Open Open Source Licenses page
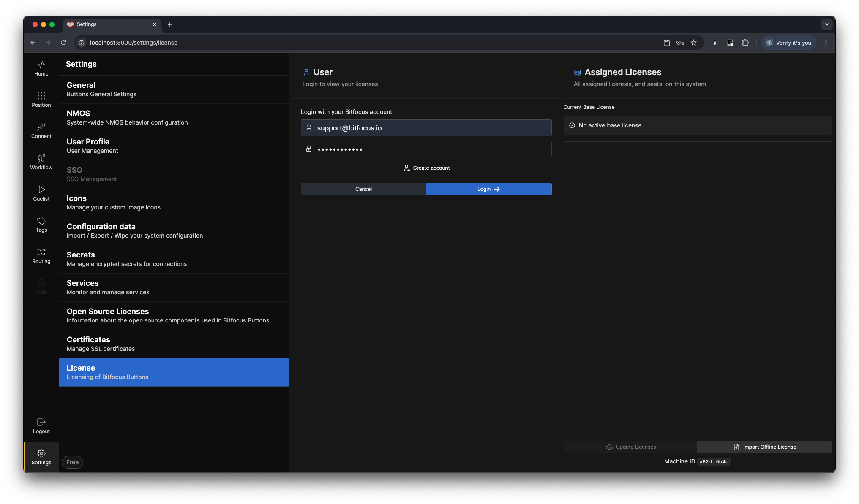859x504 pixels. [174, 316]
